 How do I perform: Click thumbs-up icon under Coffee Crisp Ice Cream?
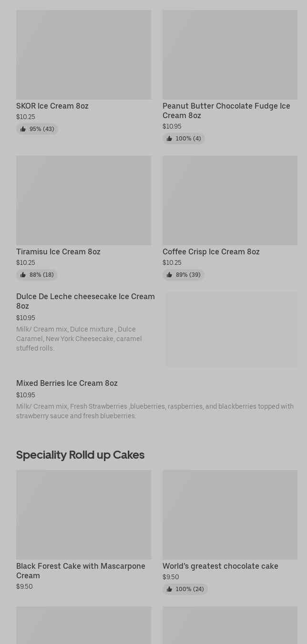tap(169, 275)
